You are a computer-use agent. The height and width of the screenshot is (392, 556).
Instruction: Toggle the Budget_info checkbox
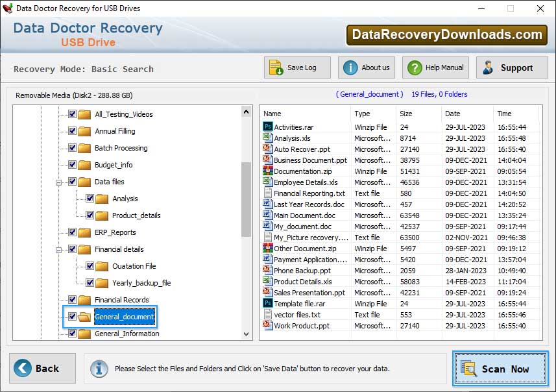[x=72, y=165]
